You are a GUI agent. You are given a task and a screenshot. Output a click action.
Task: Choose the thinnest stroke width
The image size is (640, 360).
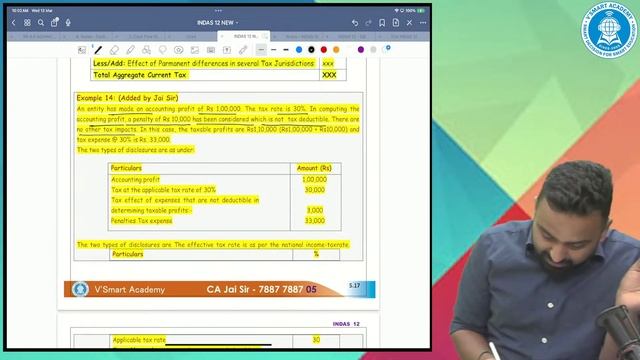pyautogui.click(x=261, y=50)
